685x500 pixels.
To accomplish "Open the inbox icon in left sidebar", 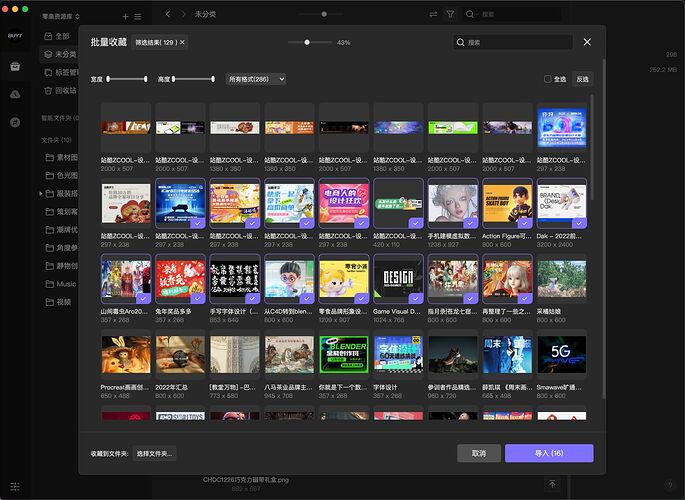I will 15,66.
